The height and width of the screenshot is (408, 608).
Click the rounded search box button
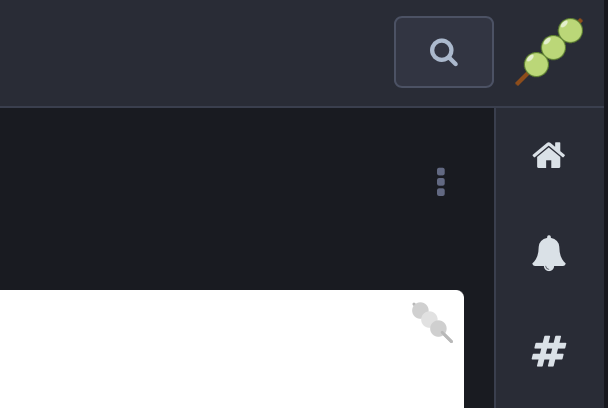click(444, 52)
